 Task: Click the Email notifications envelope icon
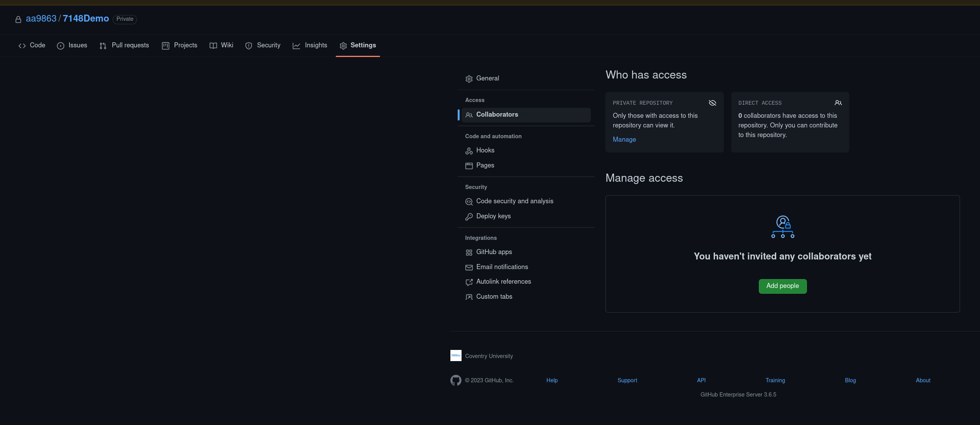[x=469, y=268]
